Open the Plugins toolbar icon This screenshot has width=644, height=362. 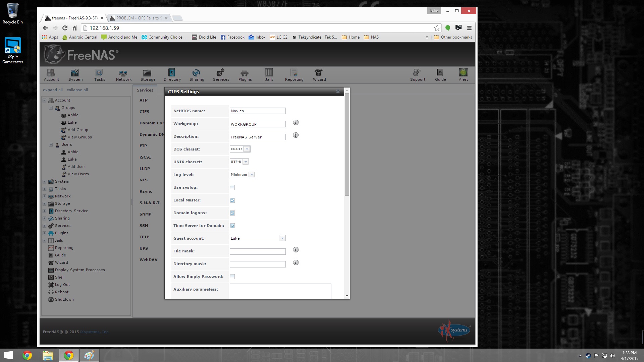[245, 75]
